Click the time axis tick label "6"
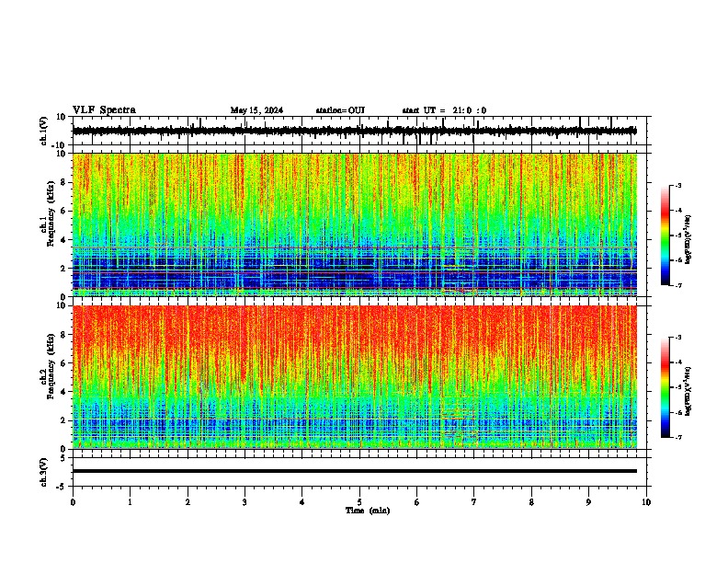The height and width of the screenshot is (563, 728). (x=417, y=502)
